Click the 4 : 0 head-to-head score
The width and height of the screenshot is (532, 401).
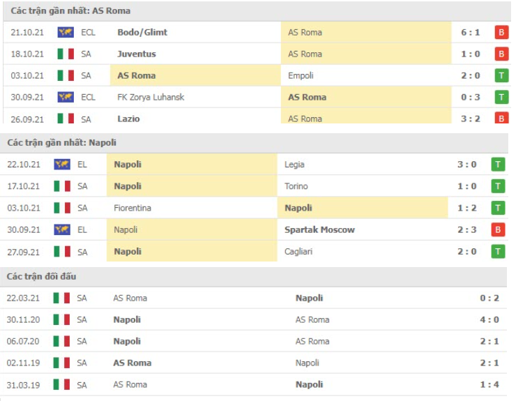coord(489,319)
